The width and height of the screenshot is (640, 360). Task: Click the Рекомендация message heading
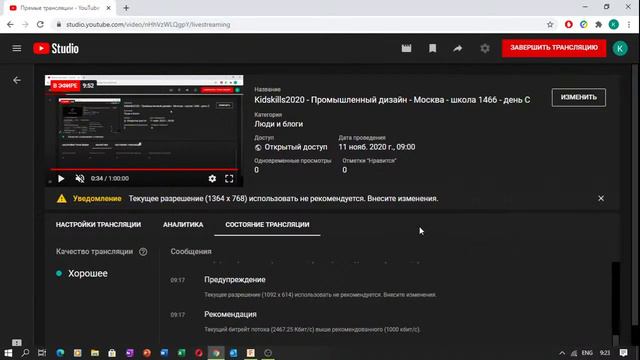(x=230, y=314)
